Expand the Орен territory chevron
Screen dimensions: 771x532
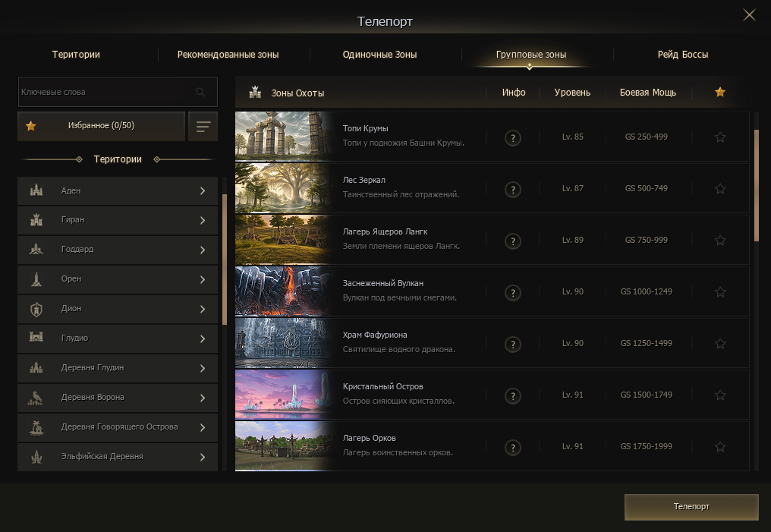click(203, 279)
